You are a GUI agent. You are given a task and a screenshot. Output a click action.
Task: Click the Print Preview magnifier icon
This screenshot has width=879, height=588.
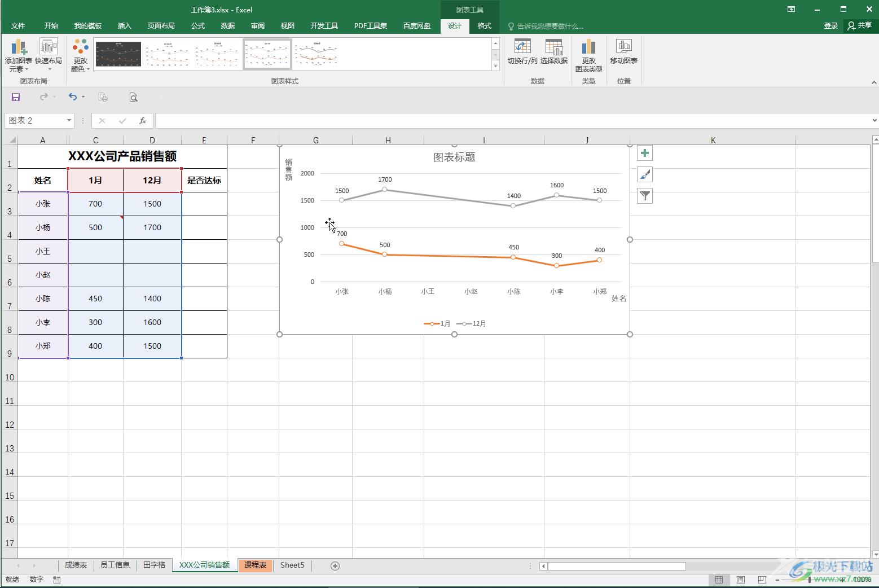(133, 97)
